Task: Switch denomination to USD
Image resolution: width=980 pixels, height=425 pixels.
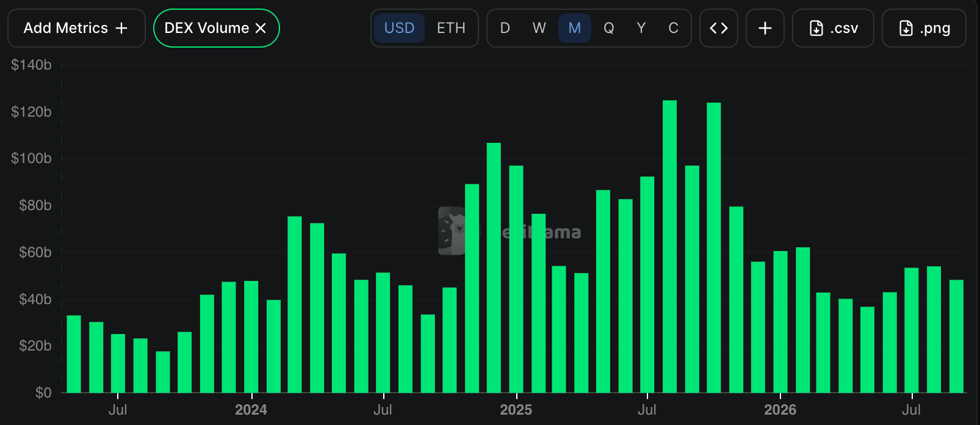Action: (x=399, y=28)
